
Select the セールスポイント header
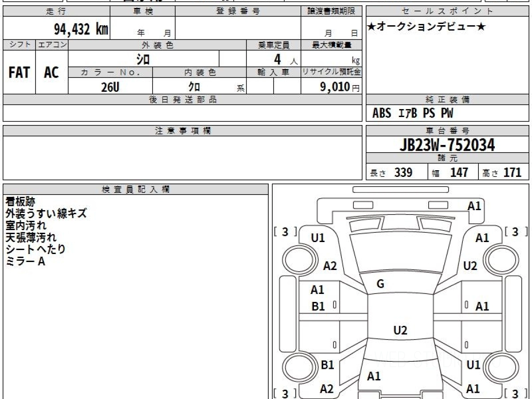pos(448,12)
